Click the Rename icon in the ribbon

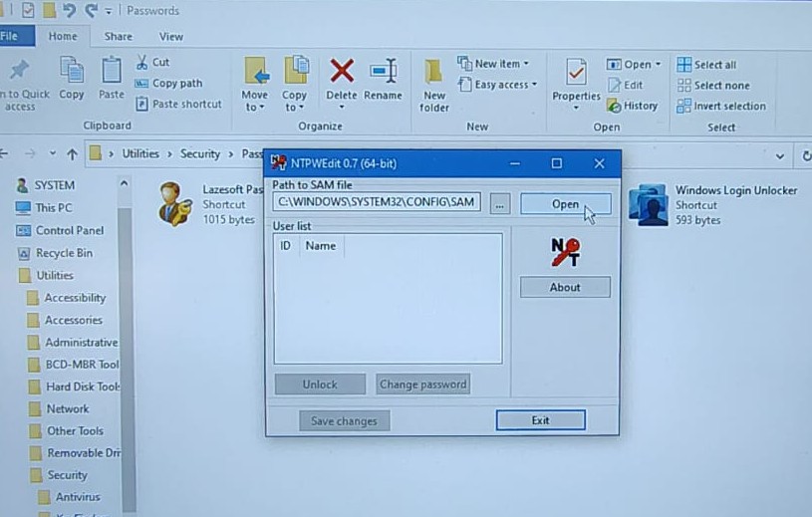click(383, 72)
